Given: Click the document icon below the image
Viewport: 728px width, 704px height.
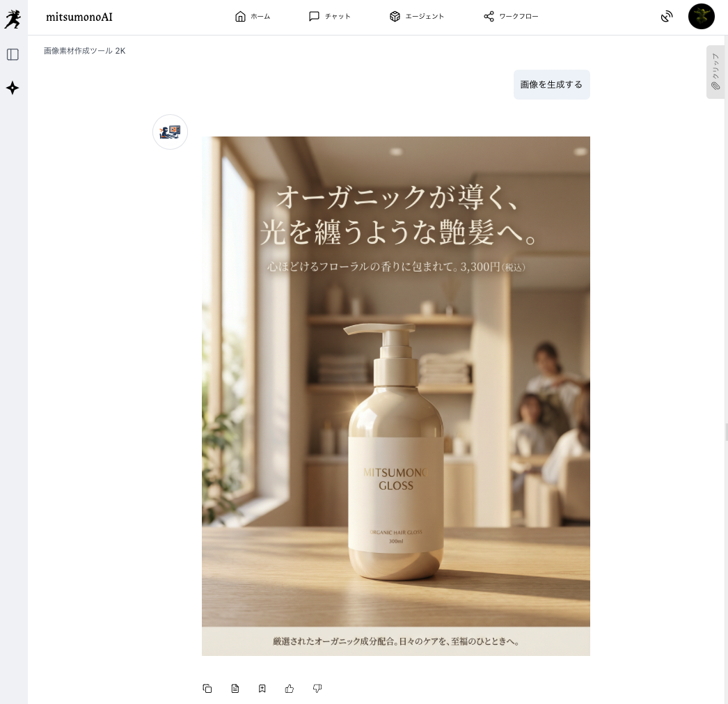Looking at the screenshot, I should point(235,689).
